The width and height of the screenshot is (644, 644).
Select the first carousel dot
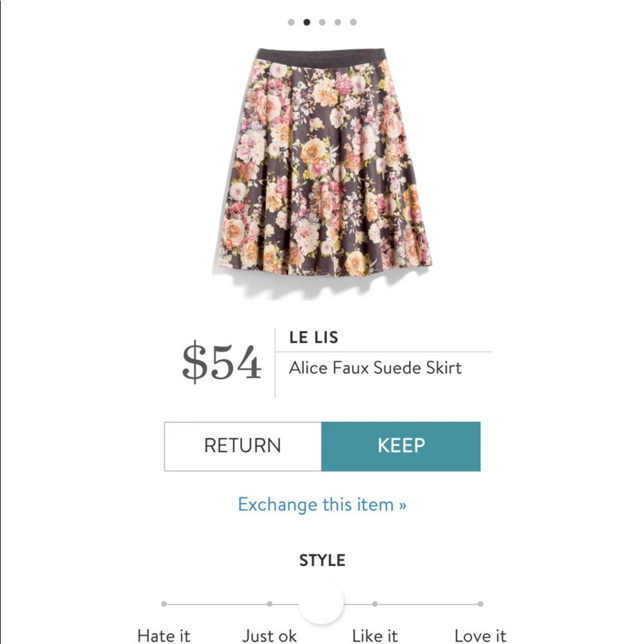coord(291,21)
